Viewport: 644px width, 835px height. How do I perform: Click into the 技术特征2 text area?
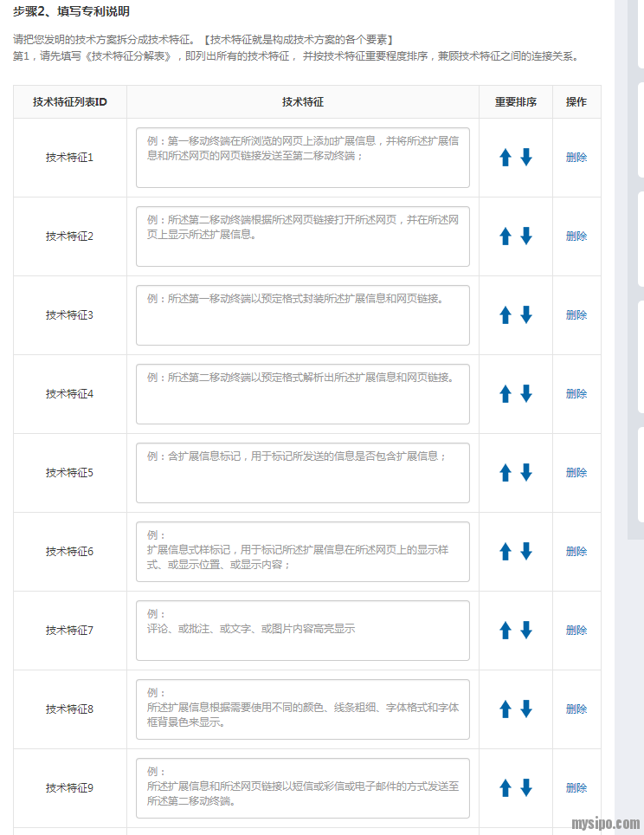pos(302,236)
